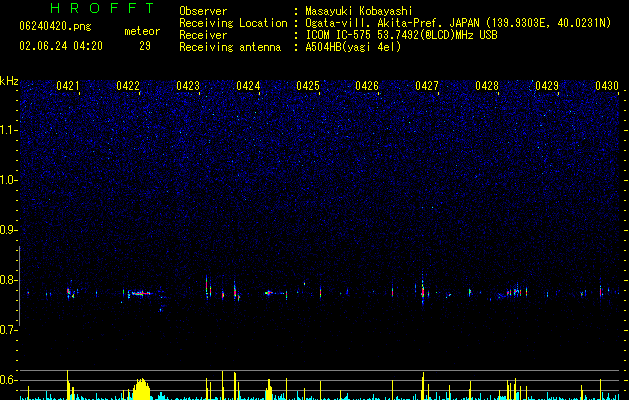The height and width of the screenshot is (400, 629).
Task: Click the 0429 time marker
Action: click(x=547, y=86)
